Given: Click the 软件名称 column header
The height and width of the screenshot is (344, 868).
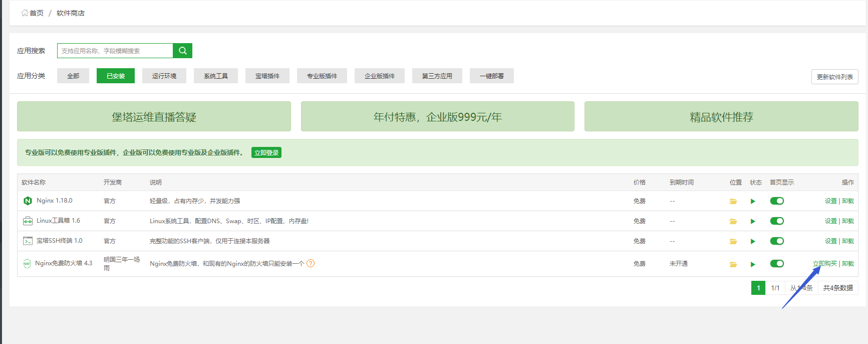Looking at the screenshot, I should [x=34, y=183].
